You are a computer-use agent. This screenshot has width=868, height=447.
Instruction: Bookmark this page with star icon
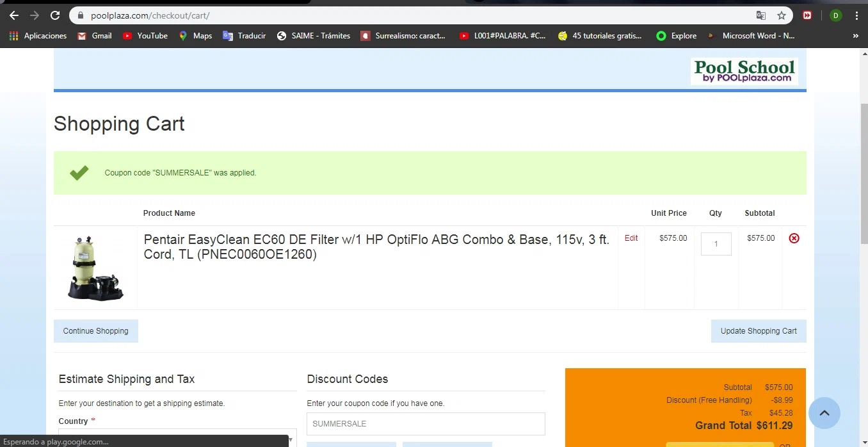pos(782,15)
